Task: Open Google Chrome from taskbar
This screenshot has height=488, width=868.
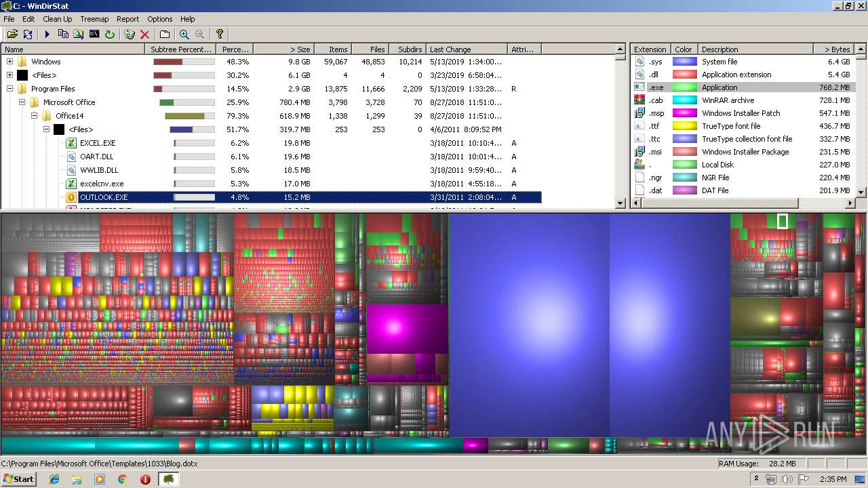Action: point(122,479)
